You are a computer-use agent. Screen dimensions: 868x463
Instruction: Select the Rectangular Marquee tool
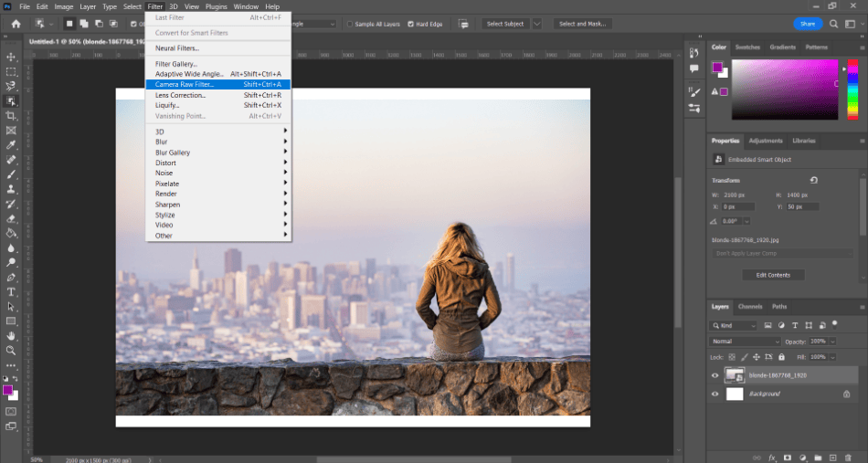click(11, 72)
